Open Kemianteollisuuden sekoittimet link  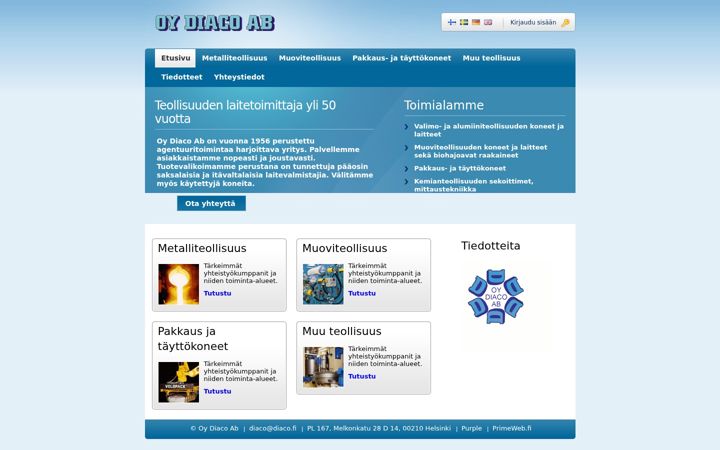click(x=473, y=185)
